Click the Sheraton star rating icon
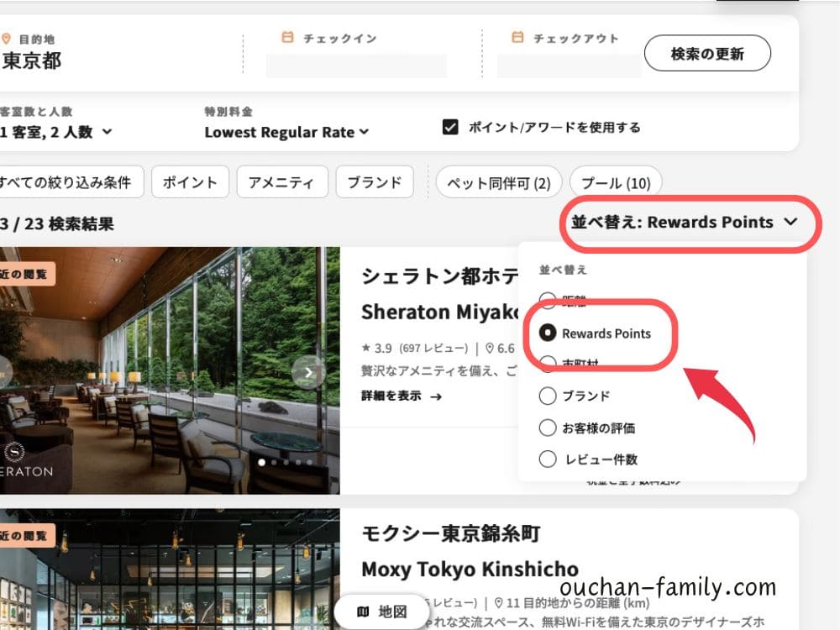 point(366,348)
